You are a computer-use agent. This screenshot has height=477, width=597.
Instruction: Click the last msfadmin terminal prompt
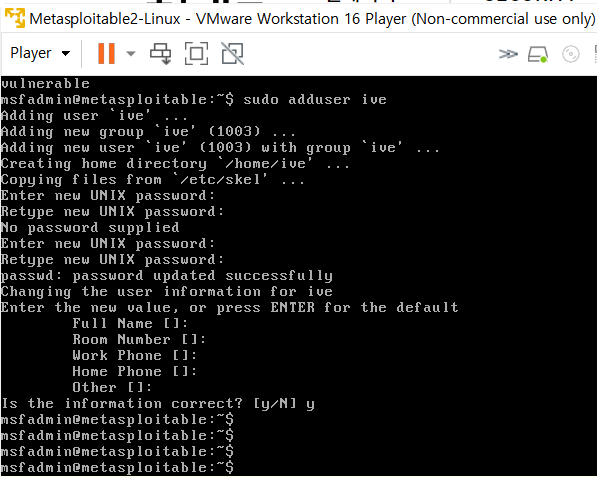(x=117, y=467)
